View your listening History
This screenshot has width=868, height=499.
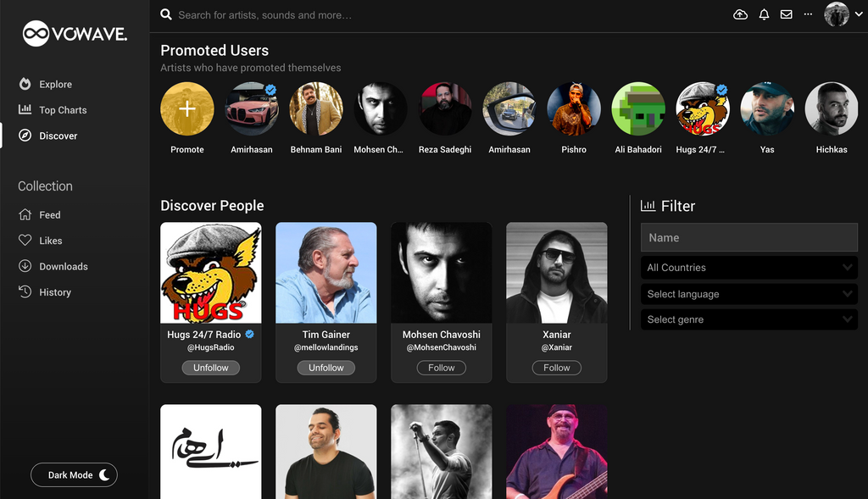(x=55, y=291)
